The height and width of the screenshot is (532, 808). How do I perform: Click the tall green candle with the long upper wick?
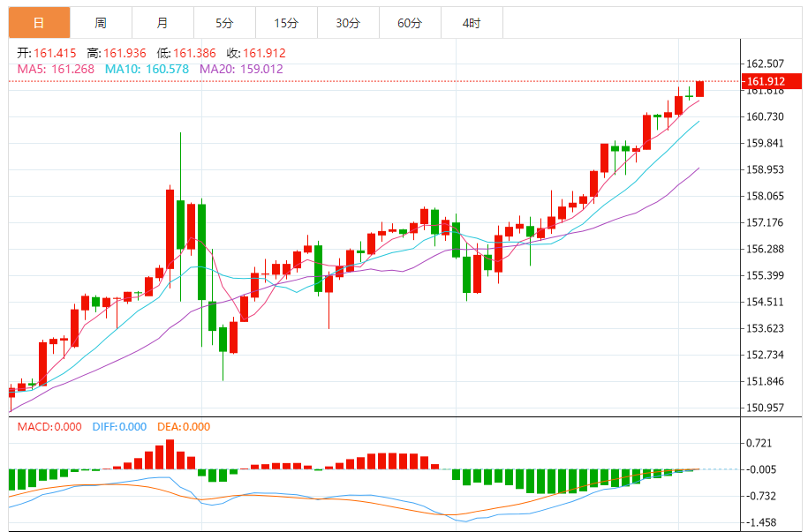[x=180, y=216]
